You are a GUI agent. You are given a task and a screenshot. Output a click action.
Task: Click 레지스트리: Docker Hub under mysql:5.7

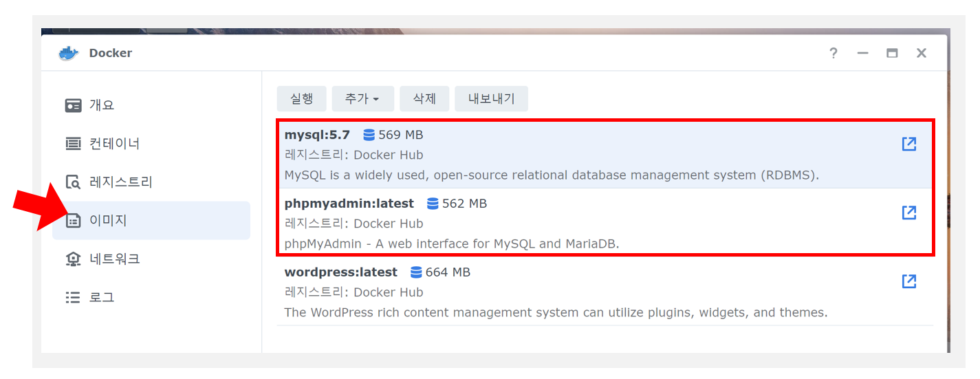(353, 155)
